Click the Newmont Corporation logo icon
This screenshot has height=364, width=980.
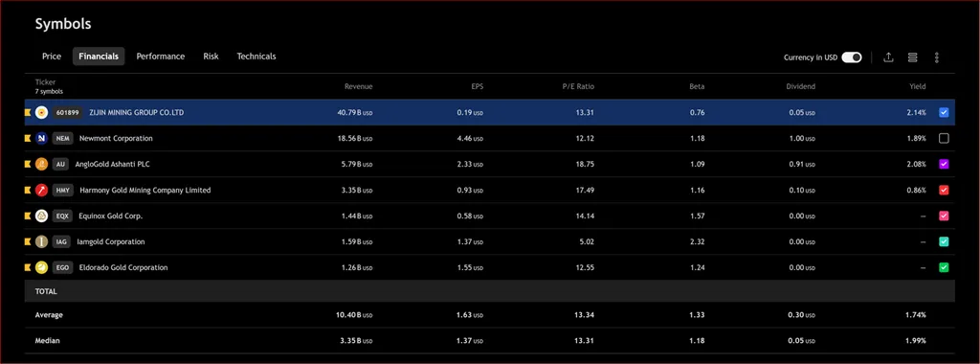coord(42,138)
